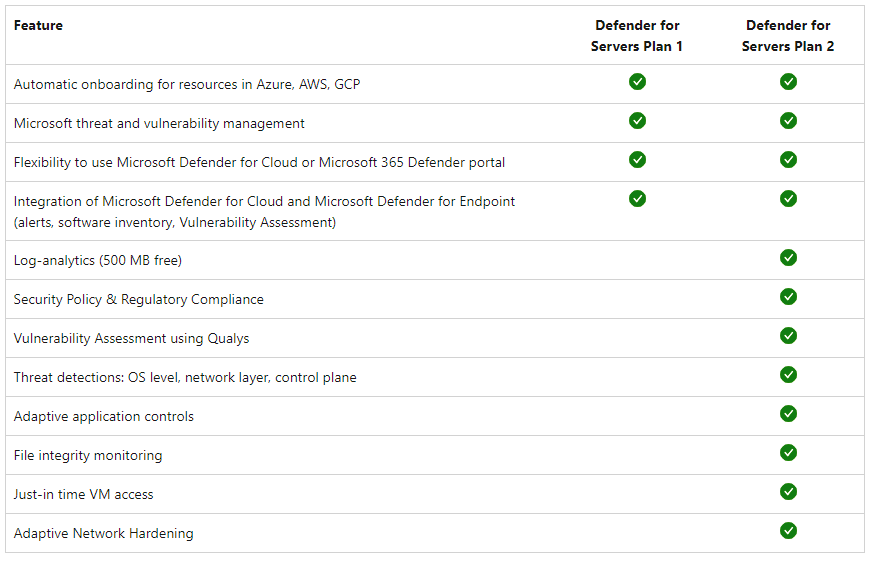871x561 pixels.
Task: Click Plan 2 checkmark for File integrity monitoring
Action: [x=788, y=453]
